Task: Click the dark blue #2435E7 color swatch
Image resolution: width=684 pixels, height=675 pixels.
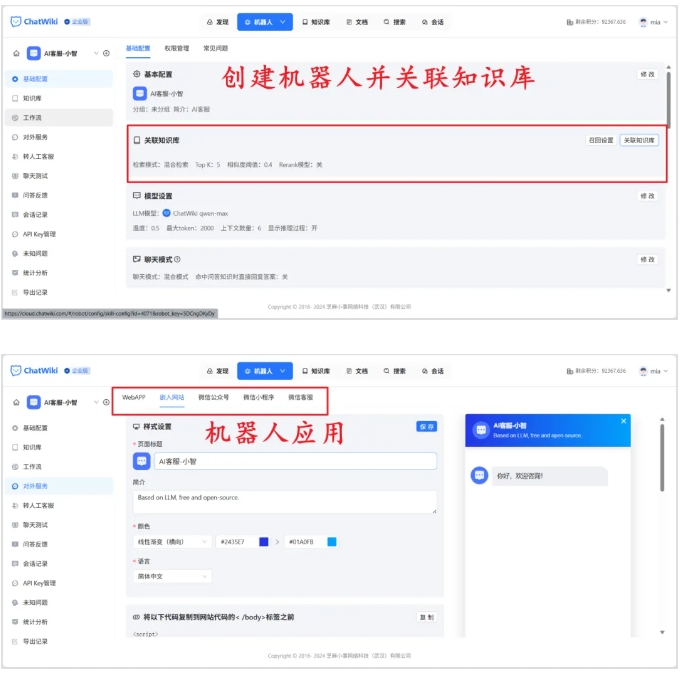Action: coord(263,541)
